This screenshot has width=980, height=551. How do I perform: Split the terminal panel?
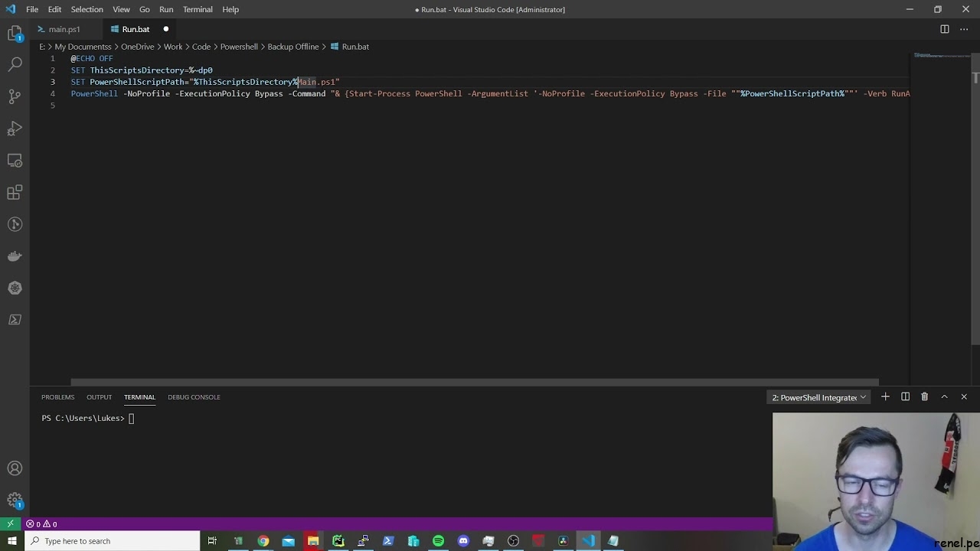click(x=905, y=397)
